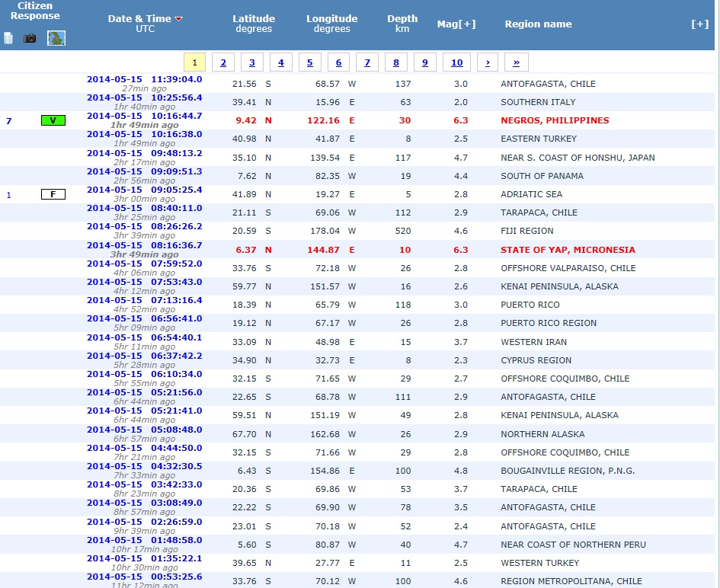Open the 08:16:36.7 State of Yap entry
The height and width of the screenshot is (588, 720).
(x=145, y=245)
